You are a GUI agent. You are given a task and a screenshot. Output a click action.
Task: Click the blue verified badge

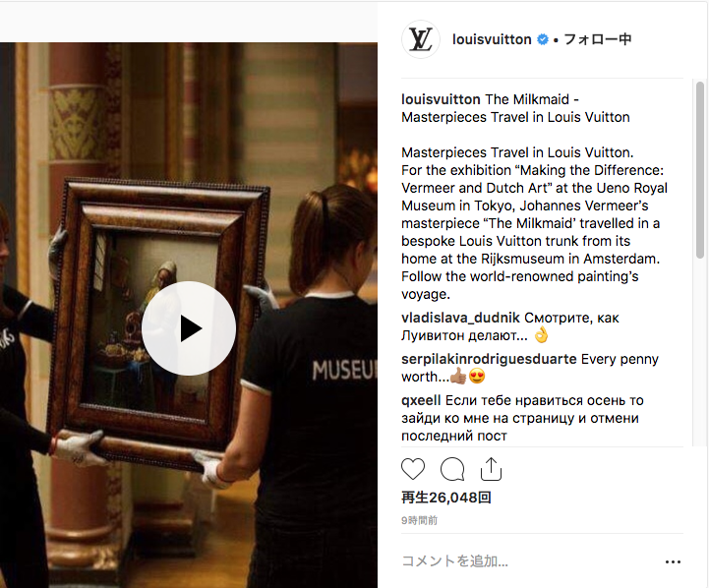coord(543,39)
